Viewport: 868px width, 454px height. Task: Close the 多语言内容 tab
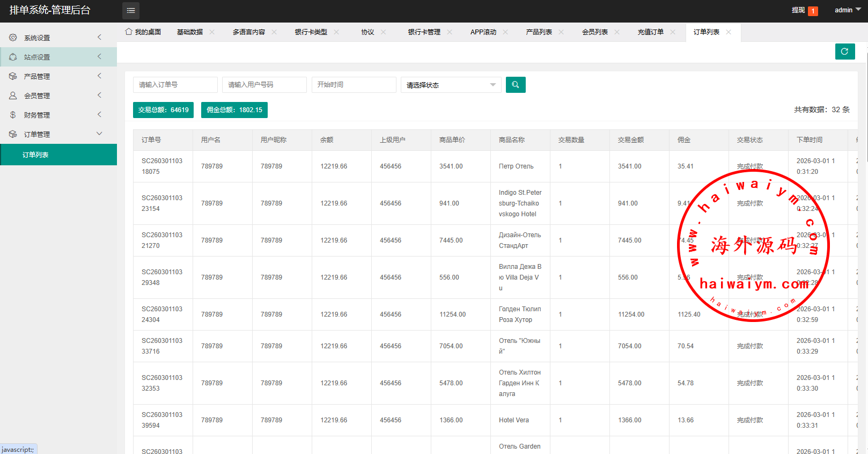274,32
